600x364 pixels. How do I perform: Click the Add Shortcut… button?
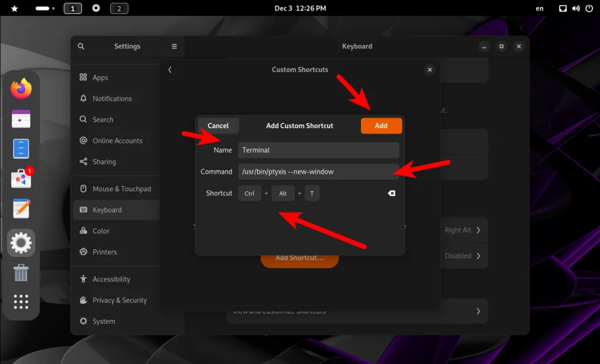[299, 259]
